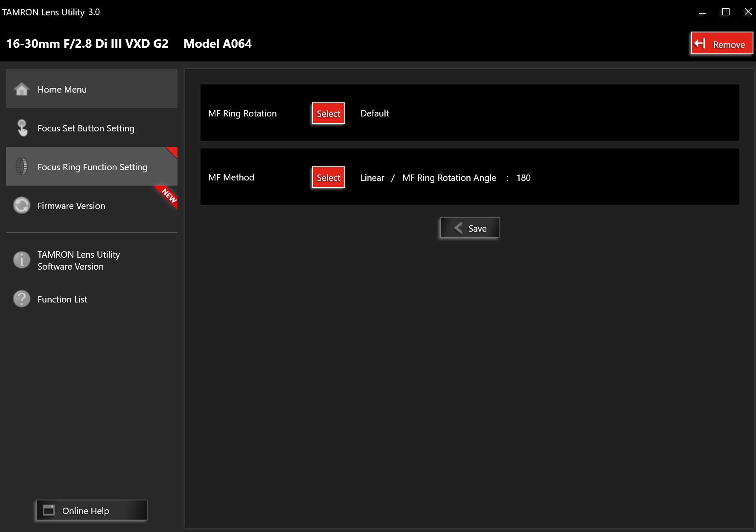Save the focus ring settings
The image size is (756, 532).
470,228
